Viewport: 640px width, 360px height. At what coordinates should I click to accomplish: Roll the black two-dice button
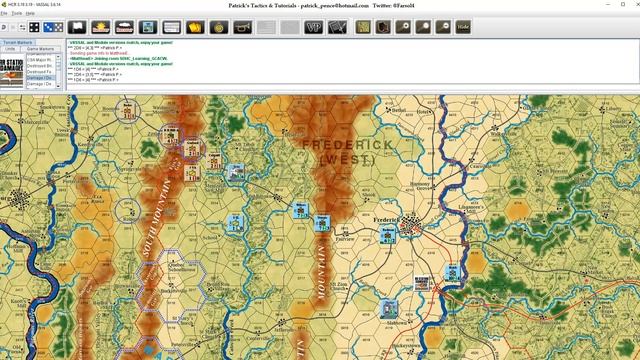tap(34, 27)
